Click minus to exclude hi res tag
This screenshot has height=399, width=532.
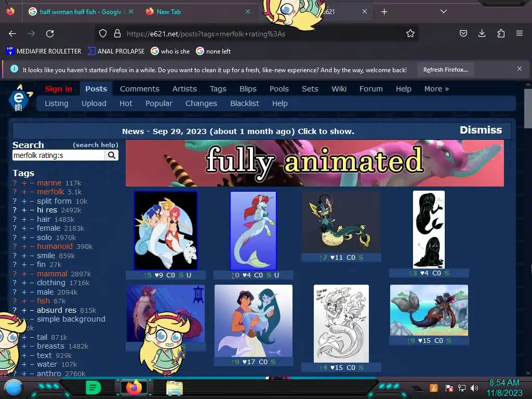(x=32, y=210)
